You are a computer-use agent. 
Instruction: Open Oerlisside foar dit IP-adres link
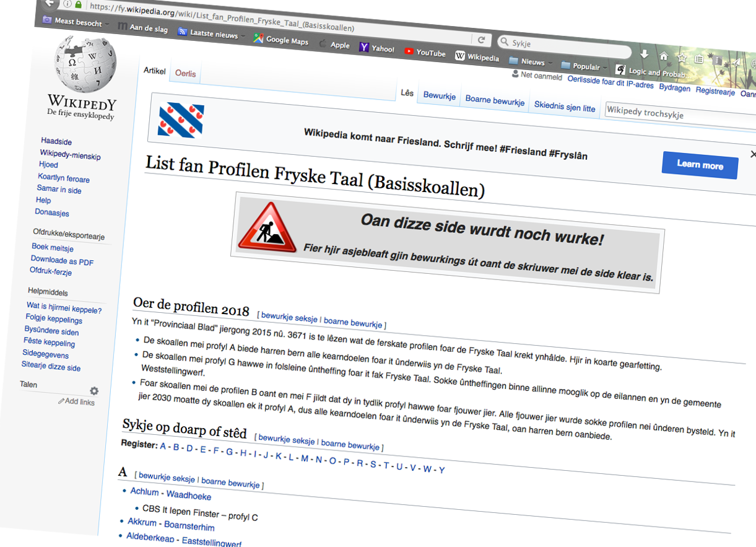[x=610, y=82]
